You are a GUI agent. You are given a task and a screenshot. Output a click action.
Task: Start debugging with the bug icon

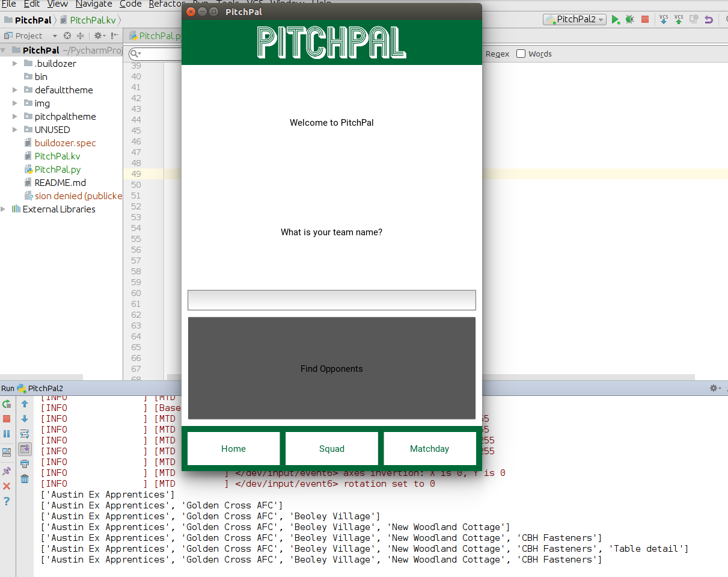point(629,19)
